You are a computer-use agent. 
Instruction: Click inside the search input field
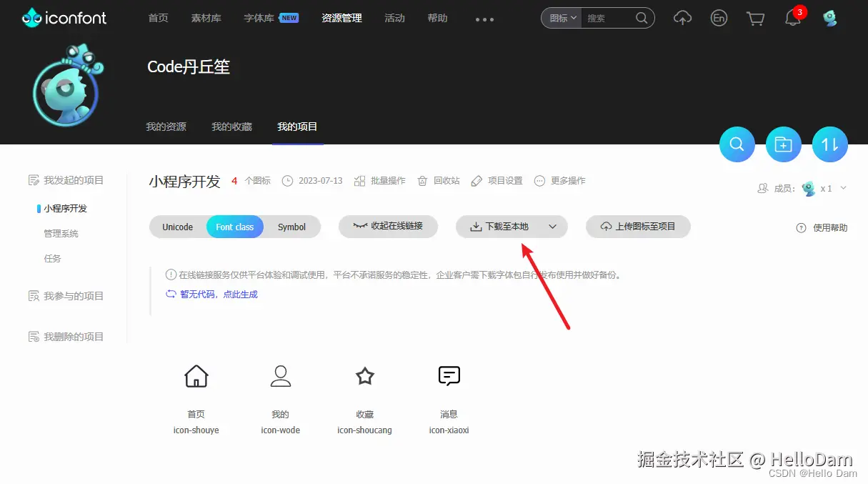coord(607,19)
